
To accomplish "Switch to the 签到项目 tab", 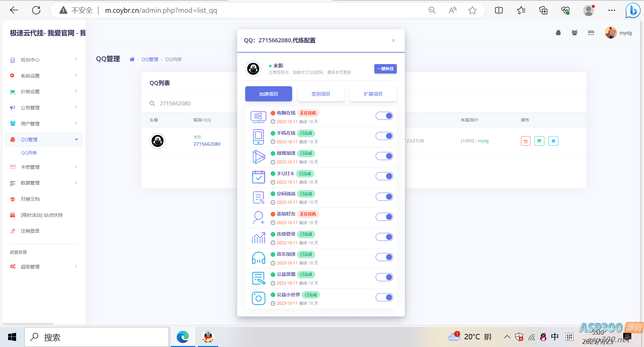I will pos(321,94).
